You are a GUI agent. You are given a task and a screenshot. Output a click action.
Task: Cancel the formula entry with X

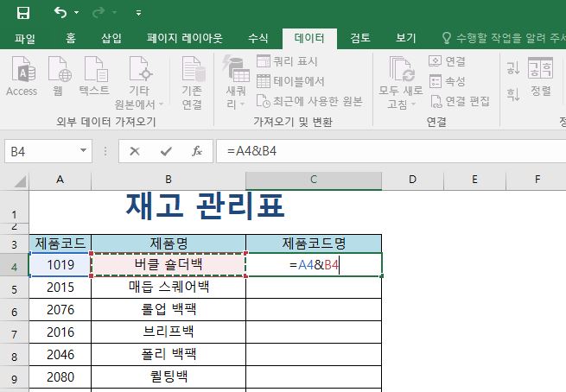tap(135, 151)
